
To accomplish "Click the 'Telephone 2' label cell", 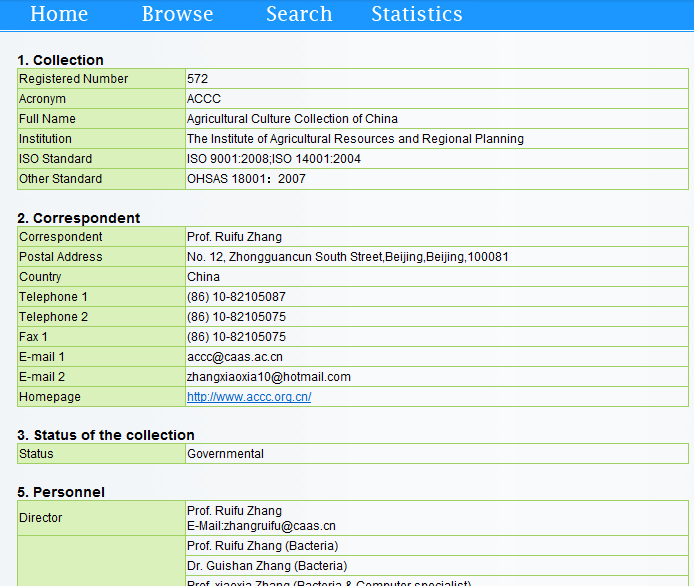I will tap(101, 317).
